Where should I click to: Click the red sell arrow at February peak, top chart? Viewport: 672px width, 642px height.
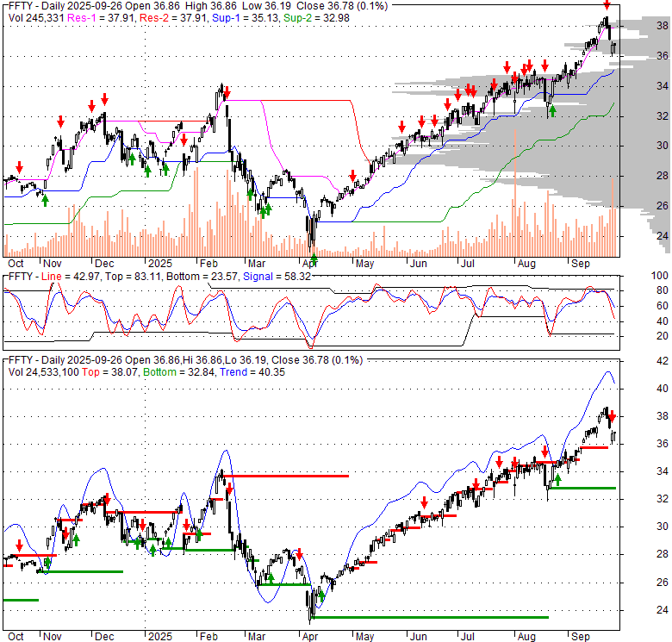[x=227, y=92]
